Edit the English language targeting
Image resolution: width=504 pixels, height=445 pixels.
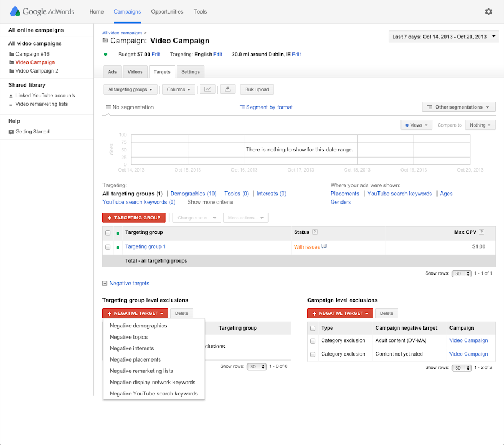click(x=217, y=55)
